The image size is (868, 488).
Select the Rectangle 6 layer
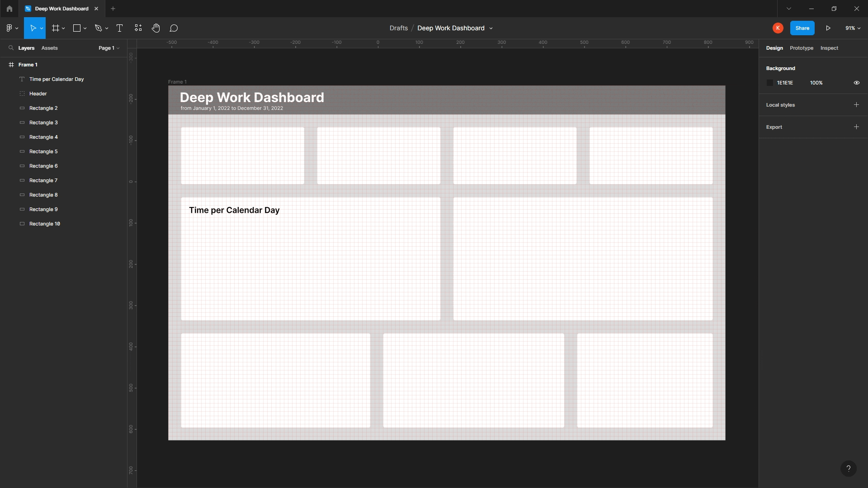(63, 166)
